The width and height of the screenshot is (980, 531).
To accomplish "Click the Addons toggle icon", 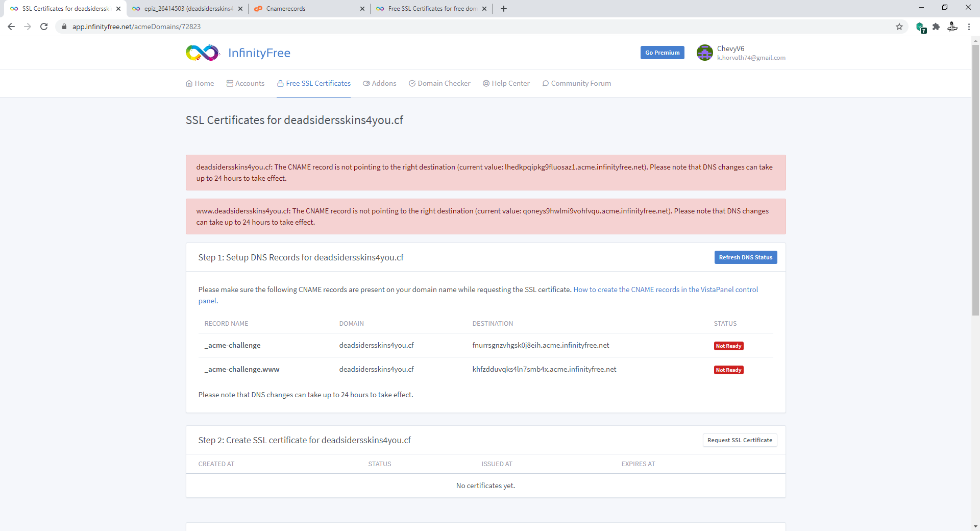I will (366, 83).
